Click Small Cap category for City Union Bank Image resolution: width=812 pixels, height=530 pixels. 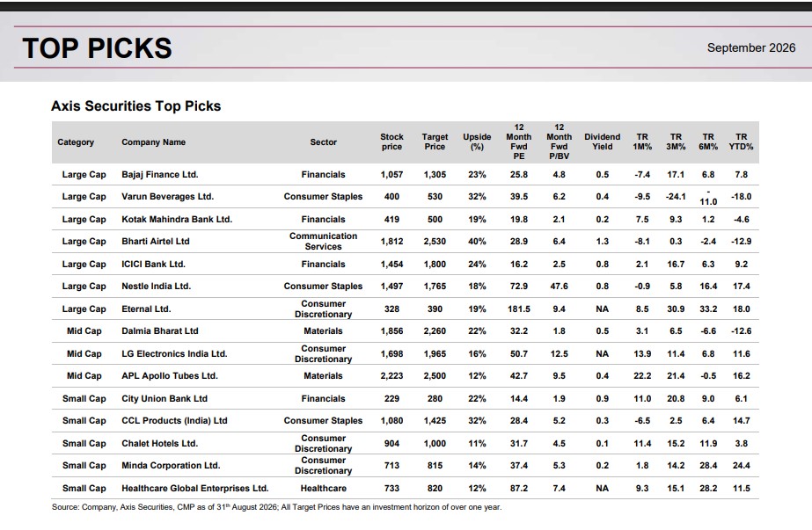point(84,398)
